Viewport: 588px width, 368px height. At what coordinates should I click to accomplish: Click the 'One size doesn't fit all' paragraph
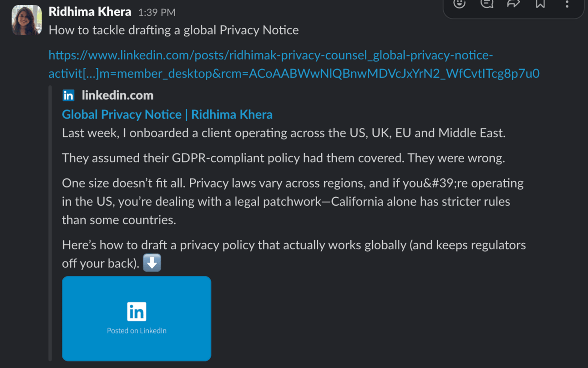click(293, 201)
